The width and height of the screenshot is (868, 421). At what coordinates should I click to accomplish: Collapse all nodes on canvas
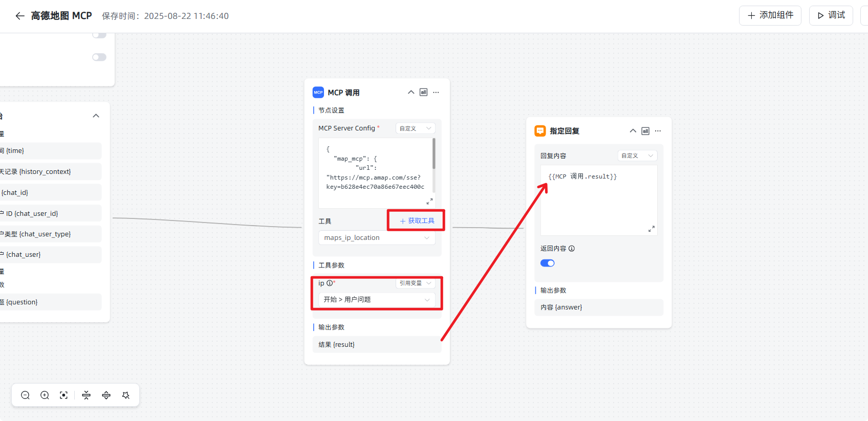pos(86,395)
